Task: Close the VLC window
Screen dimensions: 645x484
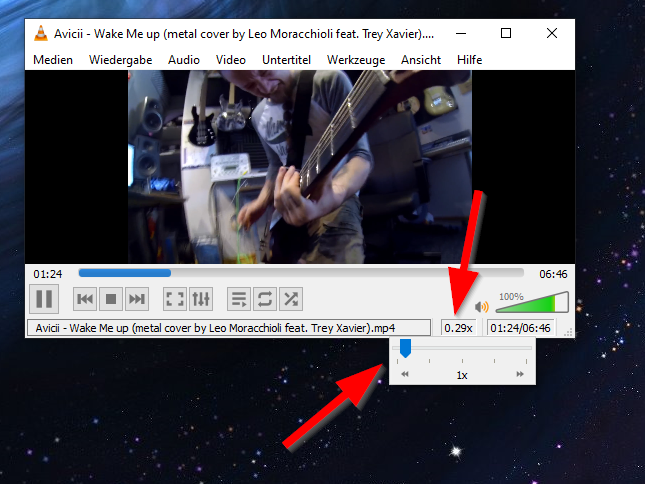Action: click(552, 33)
